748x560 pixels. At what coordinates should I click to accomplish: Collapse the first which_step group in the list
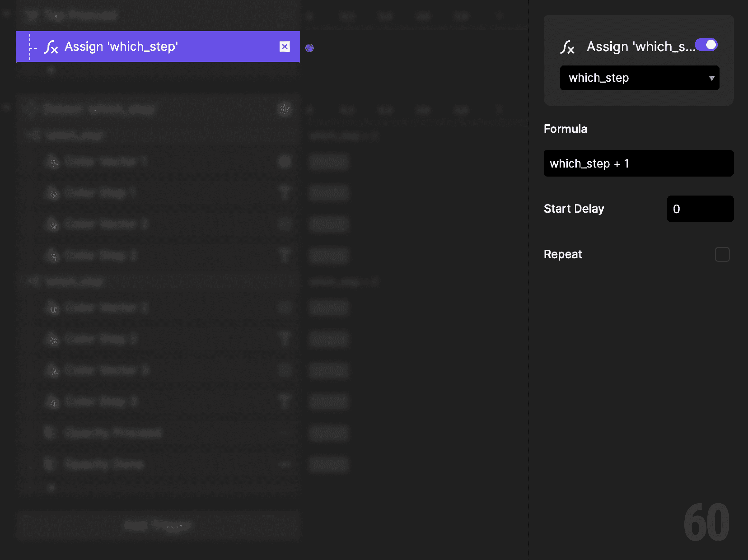(33, 135)
